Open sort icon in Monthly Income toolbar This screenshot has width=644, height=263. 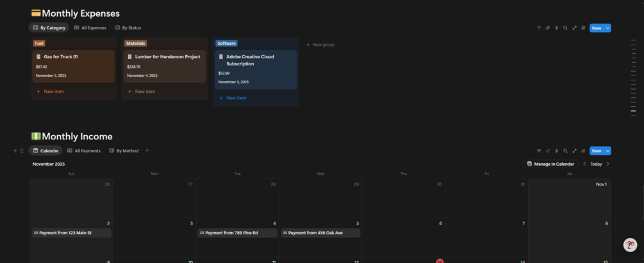(547, 151)
